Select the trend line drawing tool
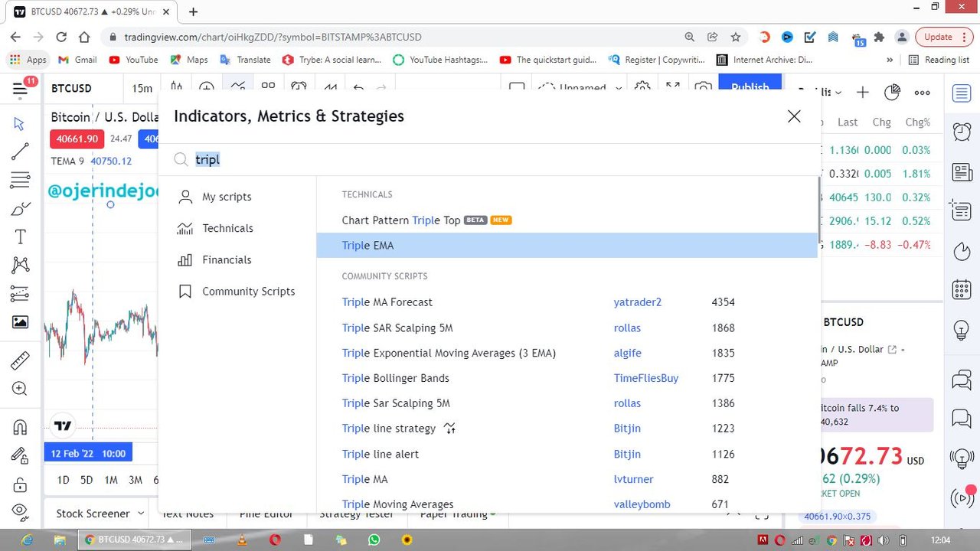 (20, 152)
